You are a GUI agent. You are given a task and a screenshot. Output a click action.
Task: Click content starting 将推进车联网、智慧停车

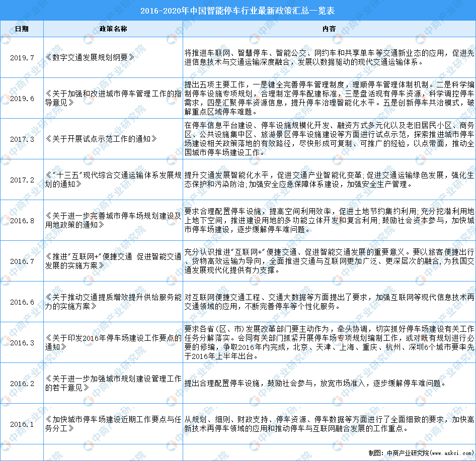[329, 58]
